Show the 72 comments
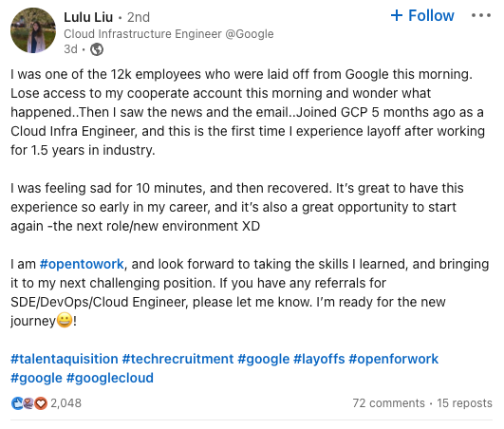Screen dimensions: 504x429 pos(388,403)
